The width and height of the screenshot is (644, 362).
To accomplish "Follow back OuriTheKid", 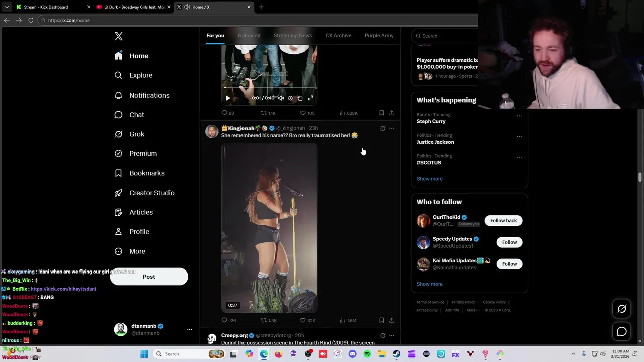I will tap(504, 221).
